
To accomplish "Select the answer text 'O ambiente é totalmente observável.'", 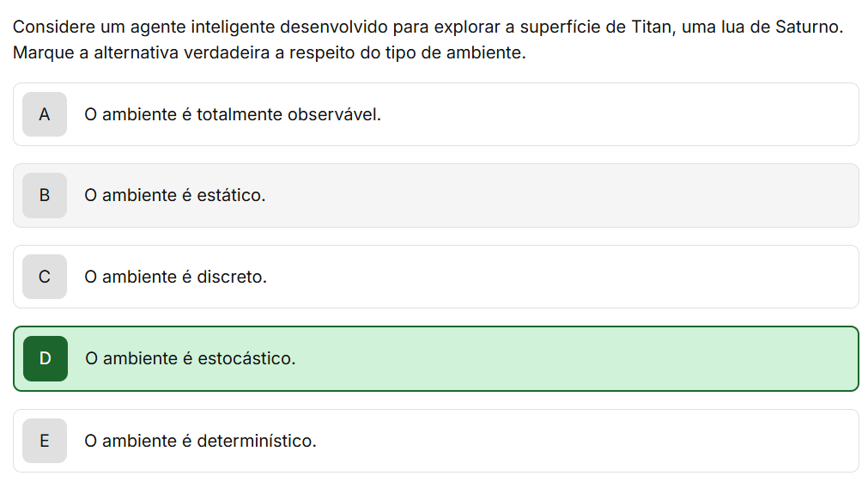I will pos(232,114).
